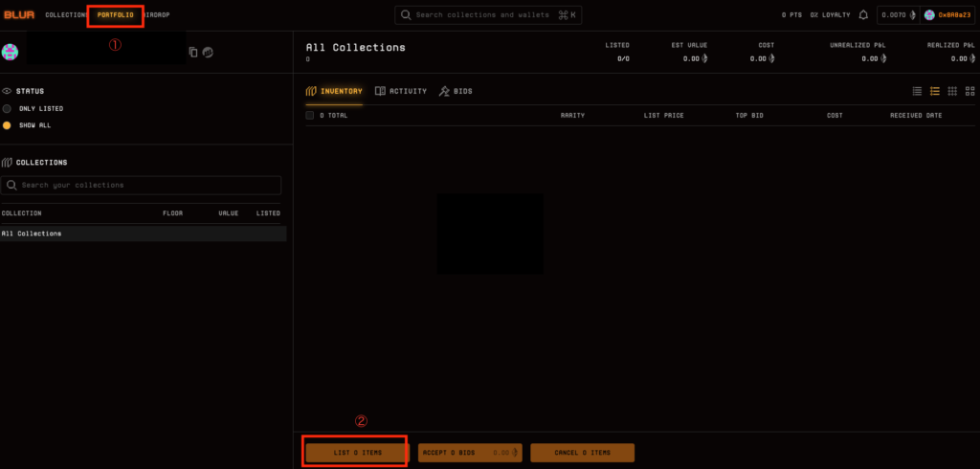Click the All Collections heading
Viewport: 980px width, 469px height.
356,48
